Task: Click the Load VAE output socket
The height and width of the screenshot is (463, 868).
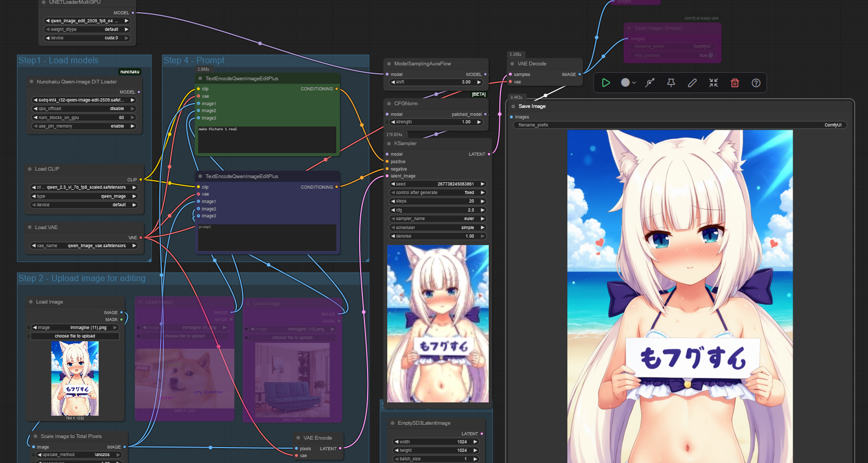Action: pyautogui.click(x=140, y=238)
